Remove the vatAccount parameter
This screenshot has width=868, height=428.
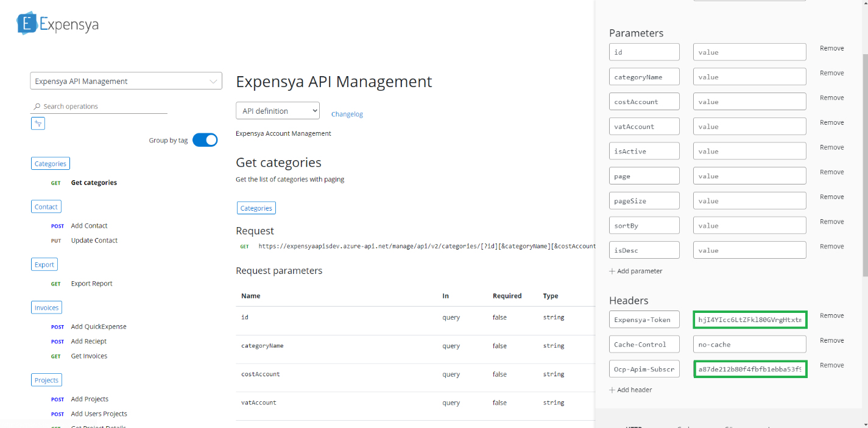click(831, 123)
